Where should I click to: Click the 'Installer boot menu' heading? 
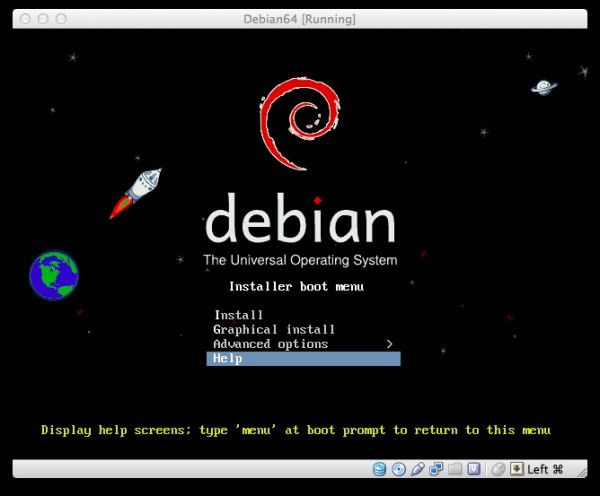tap(296, 287)
